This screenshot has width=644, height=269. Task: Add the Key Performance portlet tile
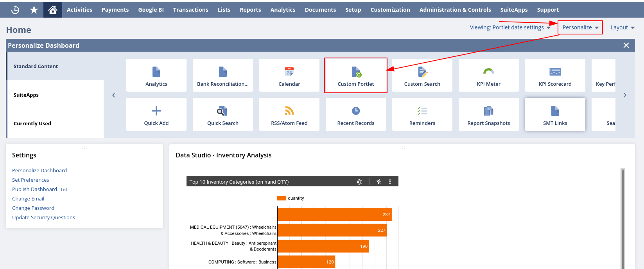pos(604,75)
